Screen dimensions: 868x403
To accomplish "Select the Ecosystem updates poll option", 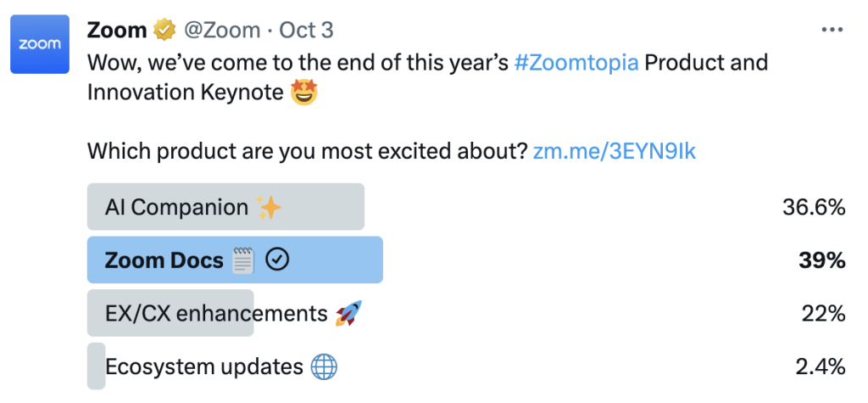I will tap(203, 367).
